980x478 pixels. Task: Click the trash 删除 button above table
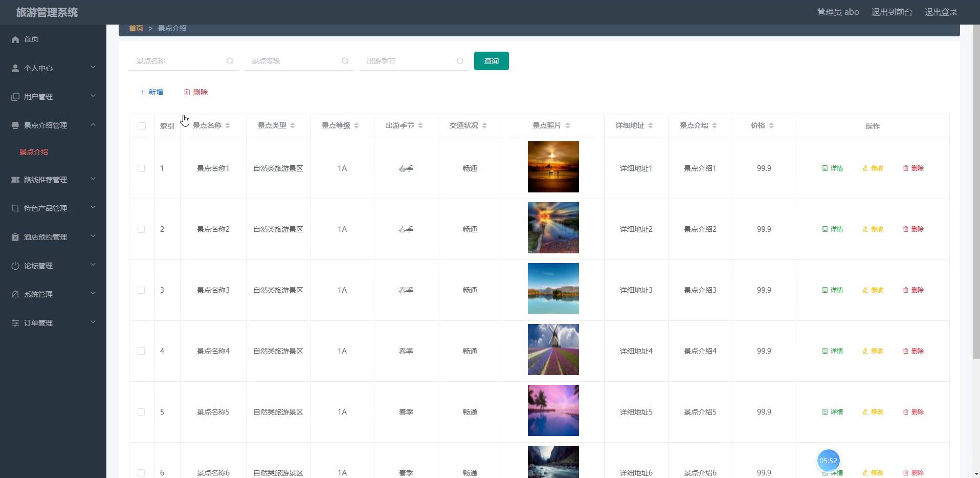pyautogui.click(x=196, y=92)
